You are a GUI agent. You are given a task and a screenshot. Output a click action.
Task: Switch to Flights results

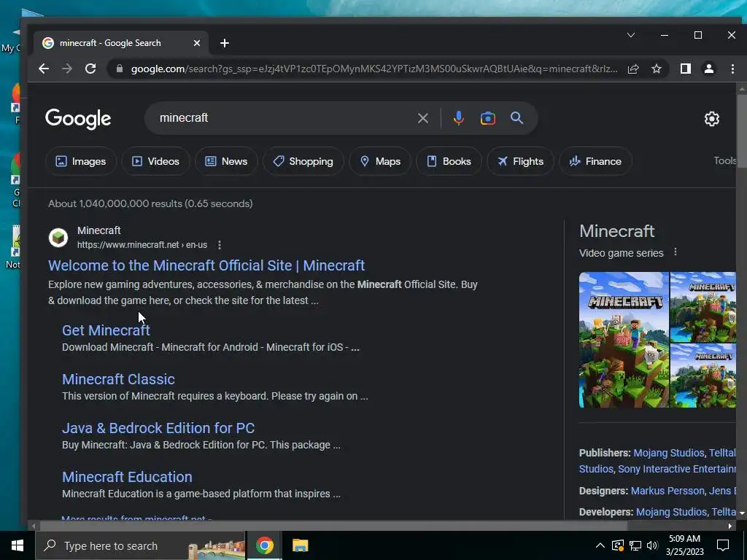click(x=520, y=161)
